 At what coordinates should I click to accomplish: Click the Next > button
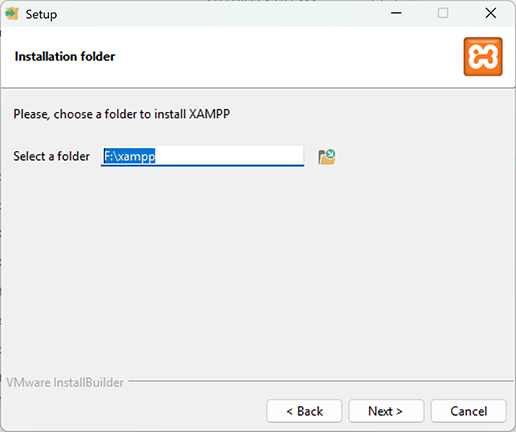click(386, 411)
